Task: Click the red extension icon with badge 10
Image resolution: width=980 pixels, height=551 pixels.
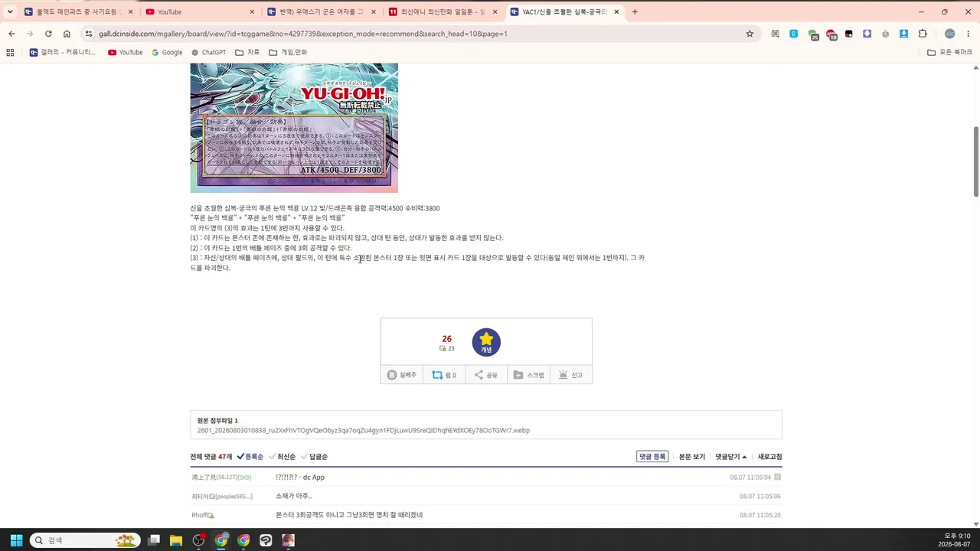Action: pyautogui.click(x=831, y=34)
